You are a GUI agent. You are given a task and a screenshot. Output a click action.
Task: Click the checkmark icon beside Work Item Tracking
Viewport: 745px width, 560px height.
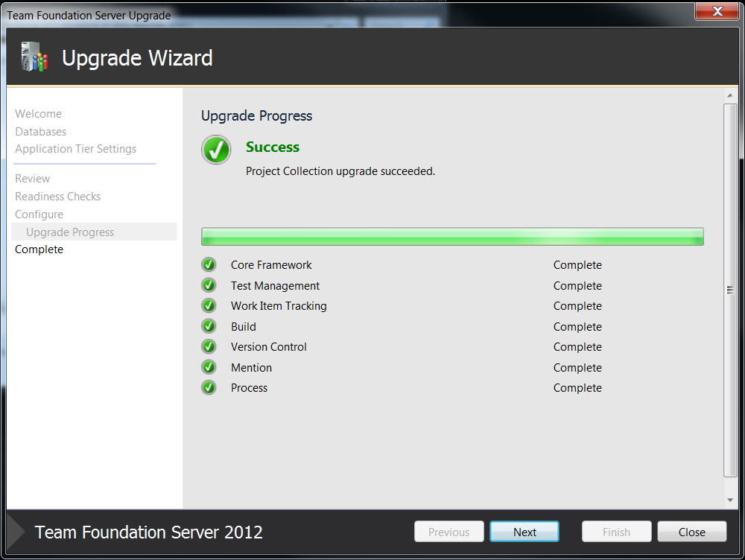[209, 305]
